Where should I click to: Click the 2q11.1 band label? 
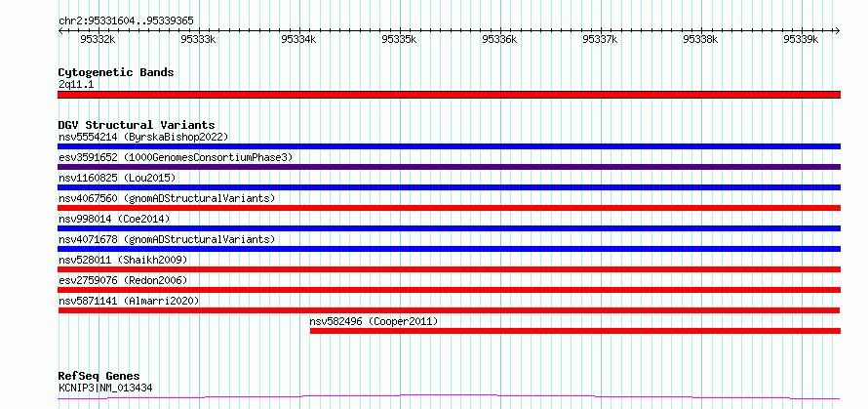click(76, 84)
